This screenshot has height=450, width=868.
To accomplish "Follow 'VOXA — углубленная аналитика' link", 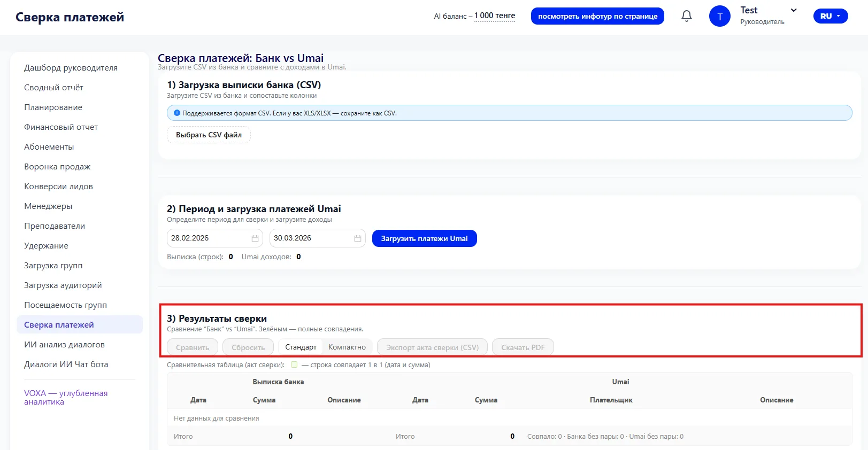I will 66,397.
